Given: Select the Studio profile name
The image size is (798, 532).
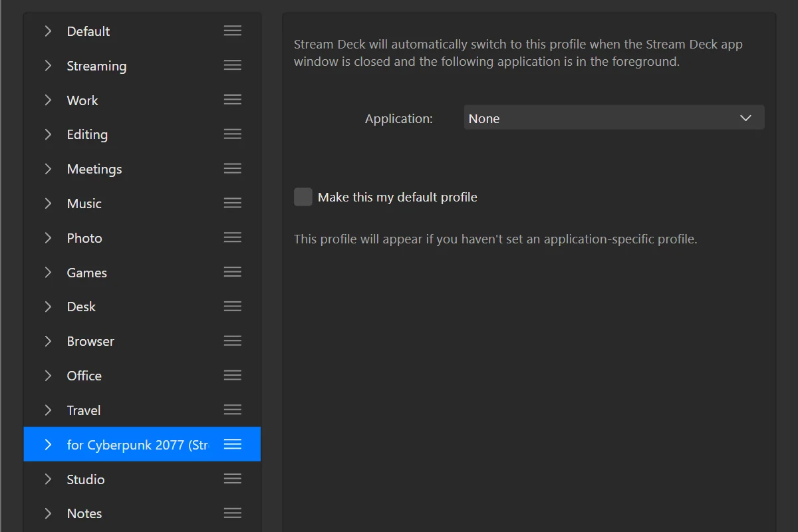Looking at the screenshot, I should [x=86, y=479].
